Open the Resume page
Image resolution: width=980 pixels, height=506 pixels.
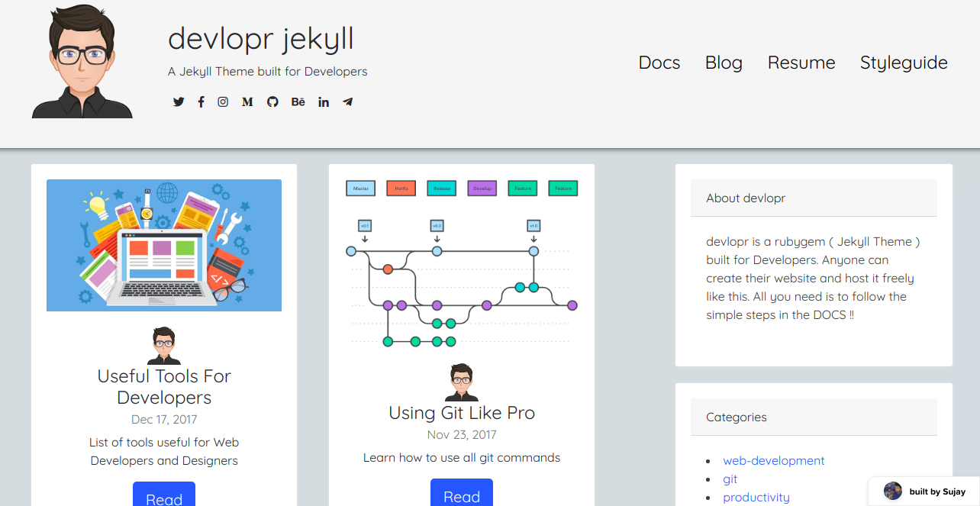coord(801,63)
